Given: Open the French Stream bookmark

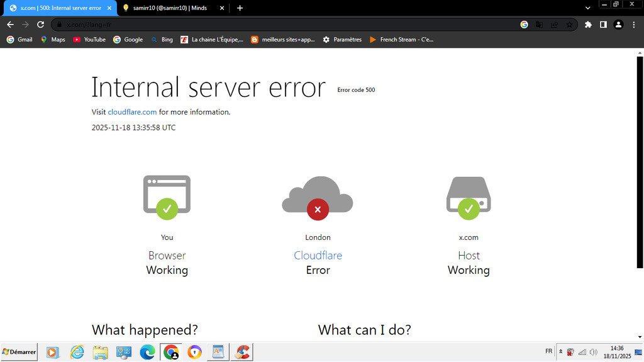Looking at the screenshot, I should click(x=401, y=40).
